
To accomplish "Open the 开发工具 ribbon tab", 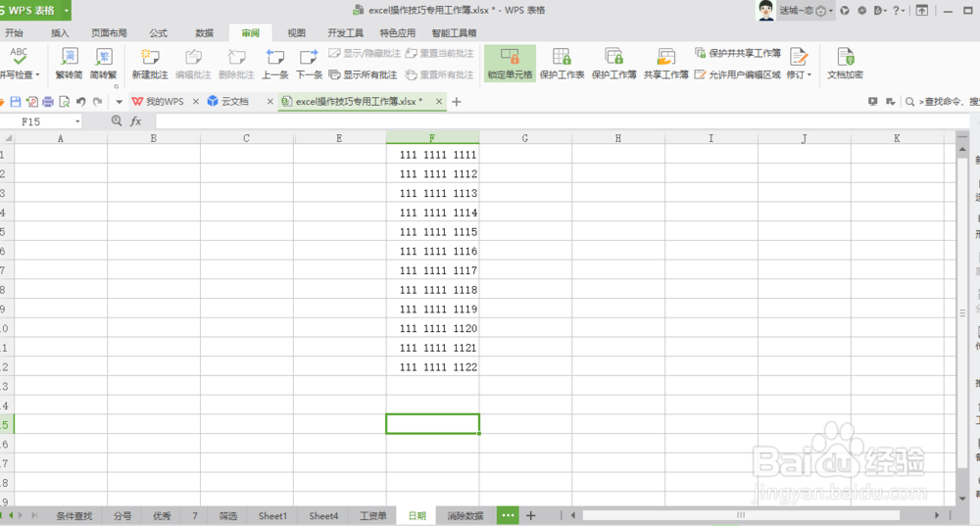I will 345,33.
